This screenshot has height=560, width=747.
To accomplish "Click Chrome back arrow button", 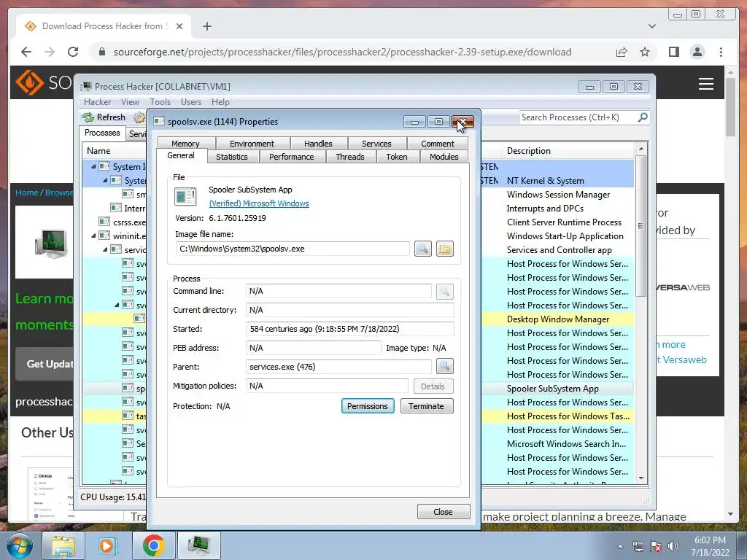I will click(x=26, y=52).
